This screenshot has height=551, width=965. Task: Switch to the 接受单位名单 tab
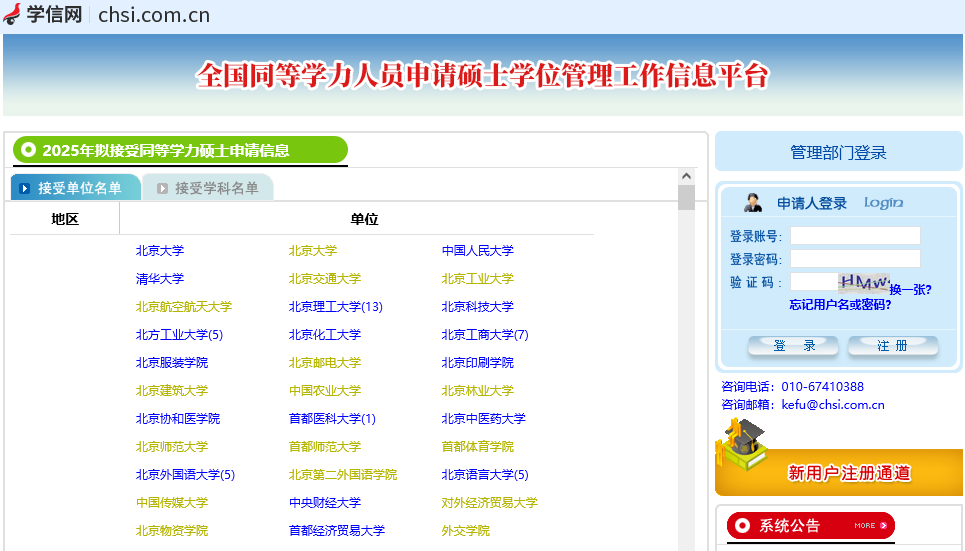[76, 188]
